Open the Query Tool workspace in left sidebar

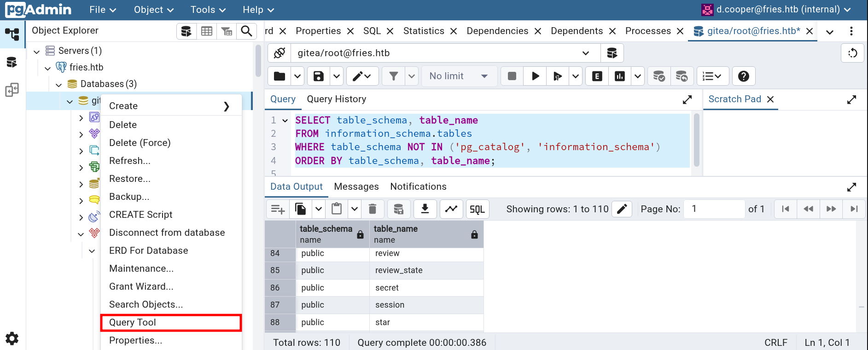(x=12, y=62)
